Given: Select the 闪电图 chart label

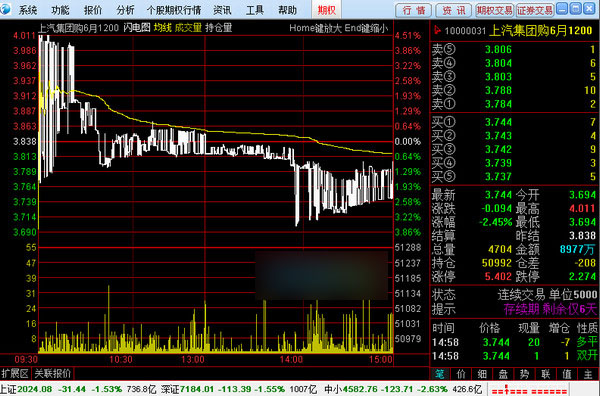Looking at the screenshot, I should 137,28.
